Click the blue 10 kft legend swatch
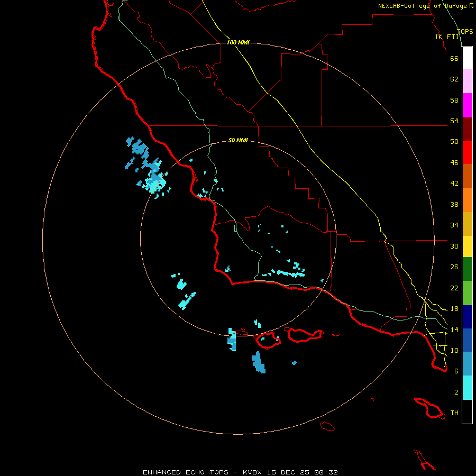 467,340
